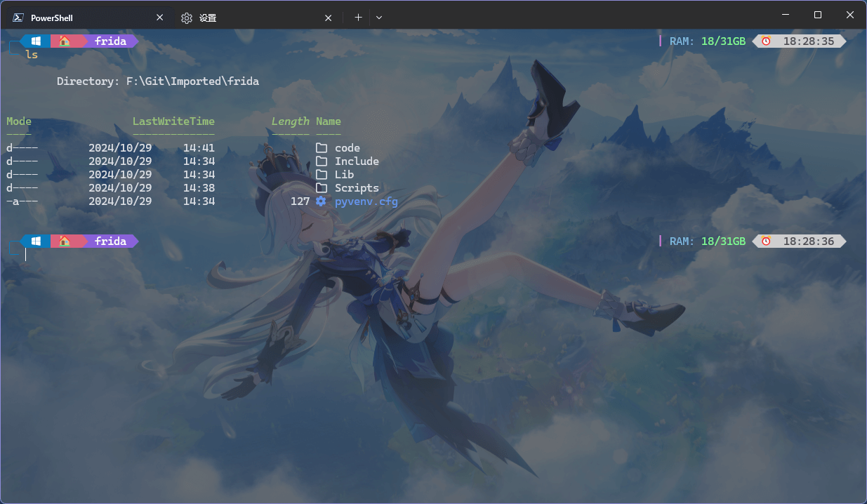Click the gear icon beside pyvenv.cfg

pyautogui.click(x=322, y=201)
